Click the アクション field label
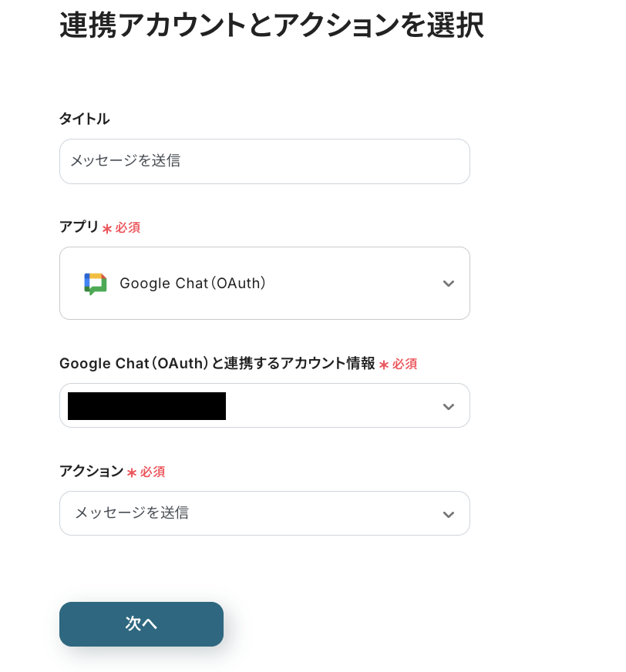626x672 pixels. [91, 471]
